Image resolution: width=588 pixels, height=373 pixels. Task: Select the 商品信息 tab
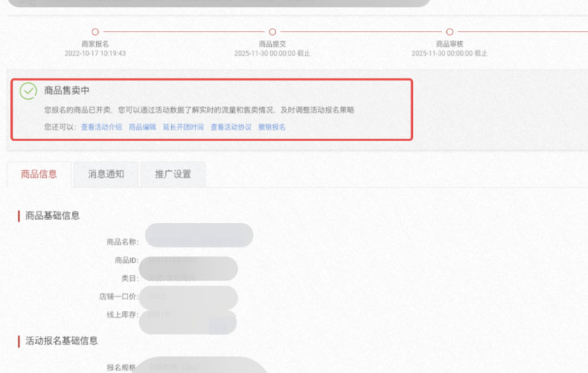pyautogui.click(x=38, y=173)
